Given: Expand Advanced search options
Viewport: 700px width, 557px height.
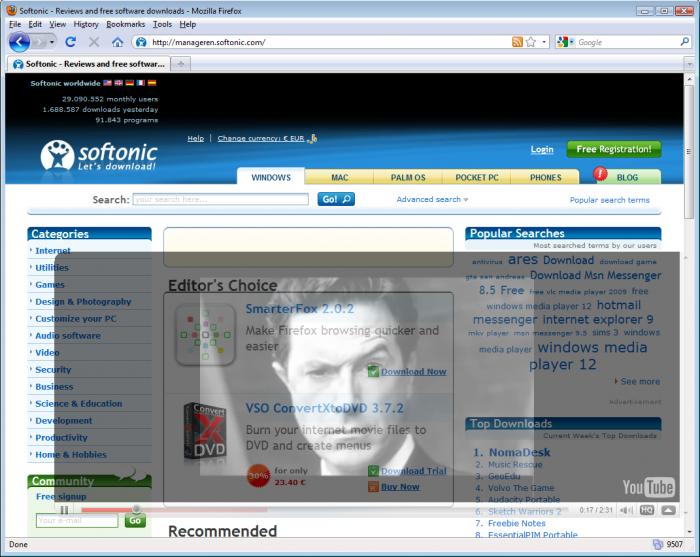Looking at the screenshot, I should click(x=432, y=200).
